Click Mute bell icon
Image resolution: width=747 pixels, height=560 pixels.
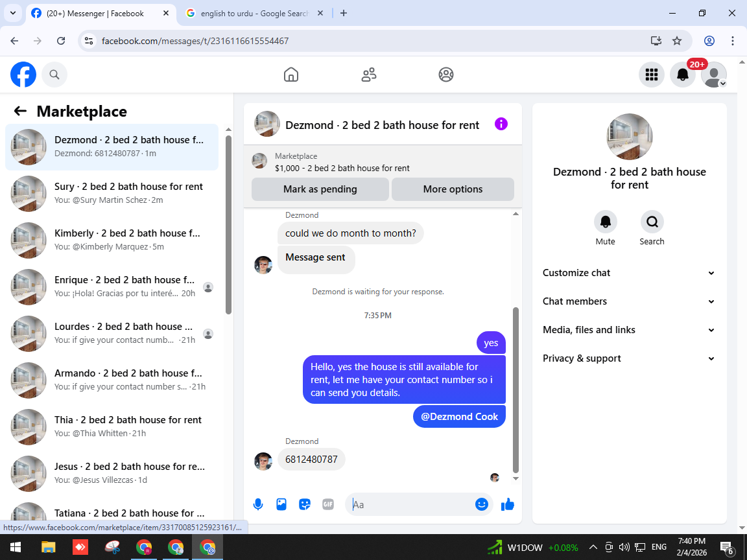point(606,222)
